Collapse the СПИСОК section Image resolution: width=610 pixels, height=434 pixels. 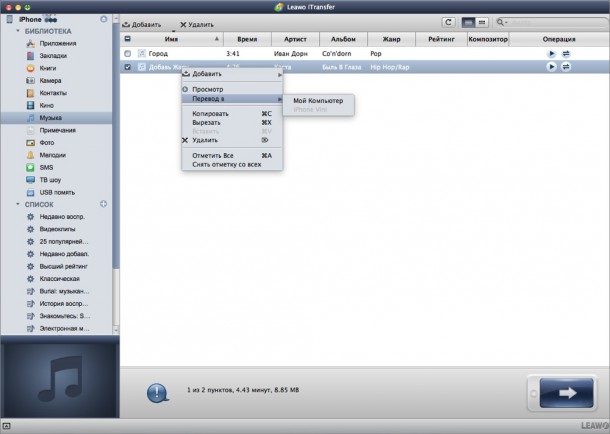click(18, 204)
